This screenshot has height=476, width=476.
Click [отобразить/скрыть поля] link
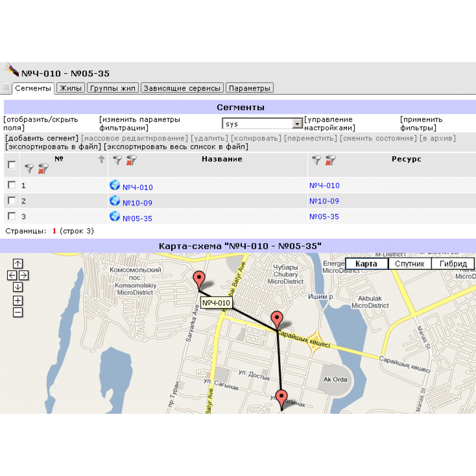tap(41, 124)
